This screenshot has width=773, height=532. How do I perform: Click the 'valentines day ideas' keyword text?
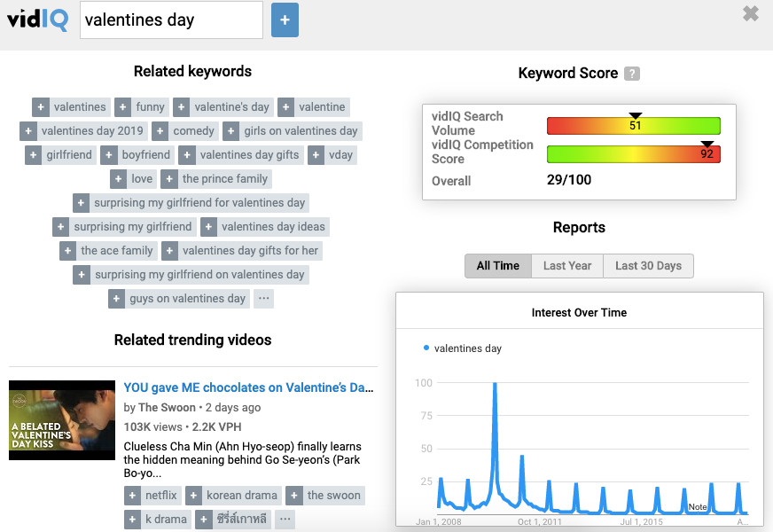click(x=273, y=227)
